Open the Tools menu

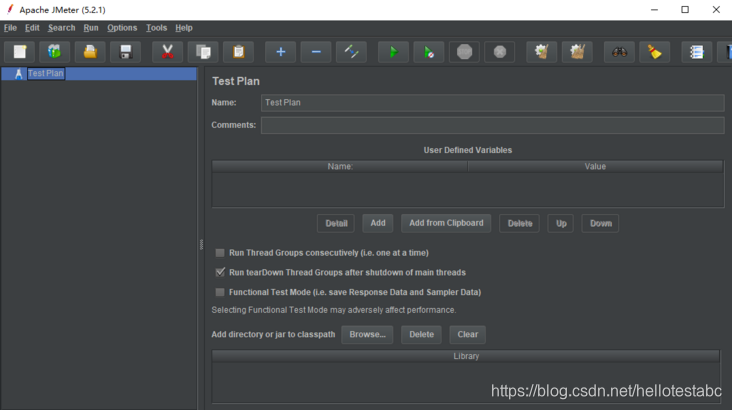156,28
